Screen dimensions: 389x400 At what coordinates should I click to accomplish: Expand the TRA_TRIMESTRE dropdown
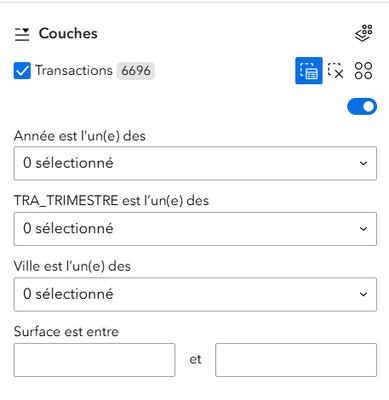point(195,229)
